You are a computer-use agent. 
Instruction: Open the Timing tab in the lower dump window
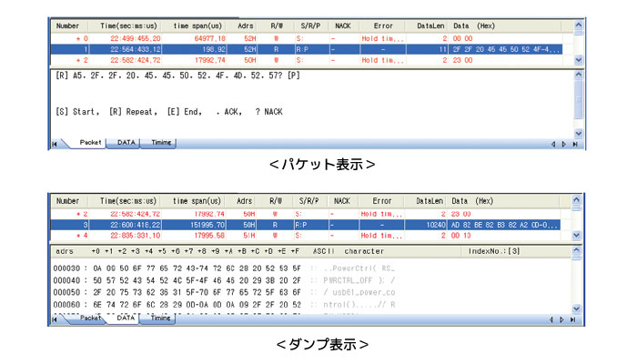tap(161, 318)
